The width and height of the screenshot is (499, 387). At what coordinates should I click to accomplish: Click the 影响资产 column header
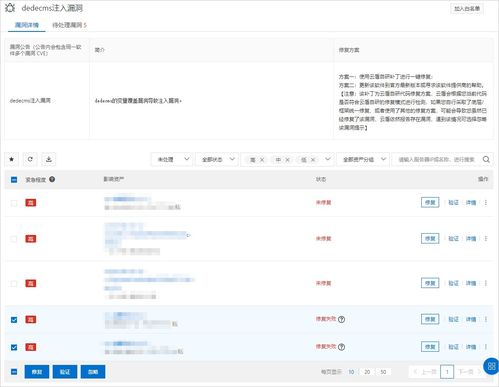tap(114, 179)
